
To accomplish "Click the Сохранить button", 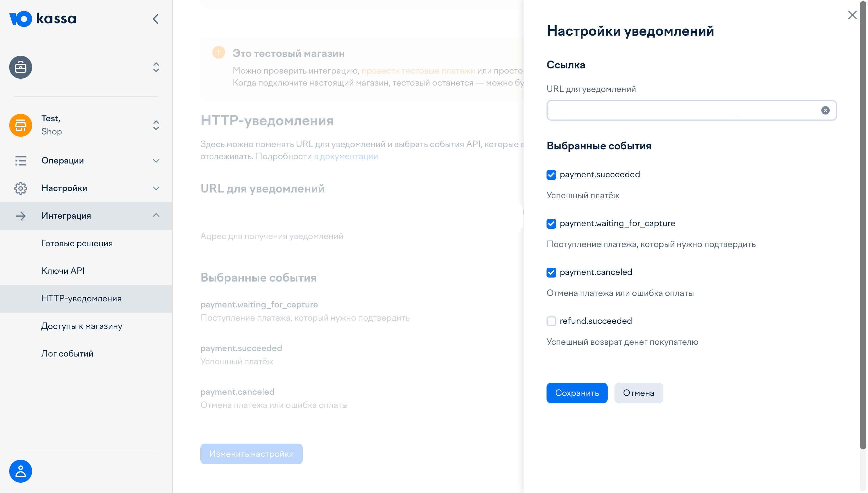I will (576, 393).
